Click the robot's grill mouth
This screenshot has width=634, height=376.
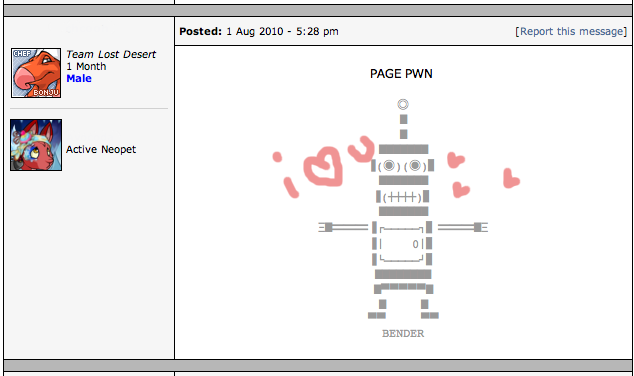point(402,197)
